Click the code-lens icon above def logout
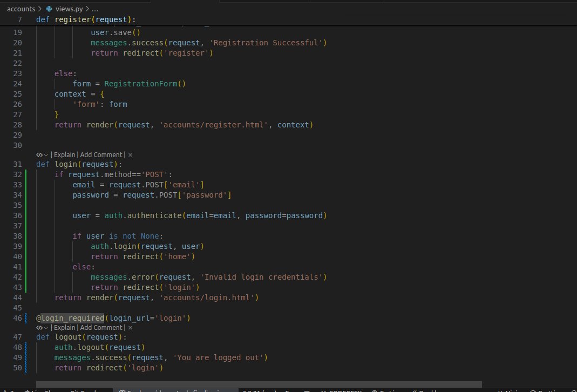Viewport: 577px width, 392px height. pyautogui.click(x=39, y=328)
